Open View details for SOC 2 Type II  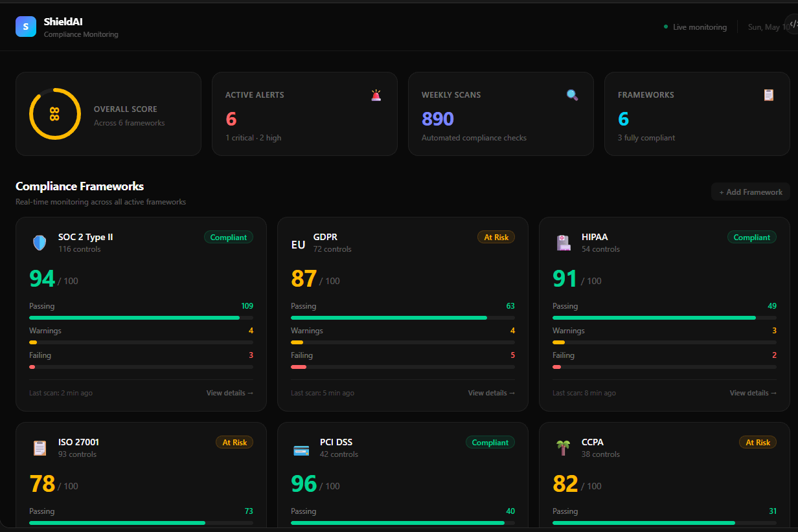coord(230,393)
